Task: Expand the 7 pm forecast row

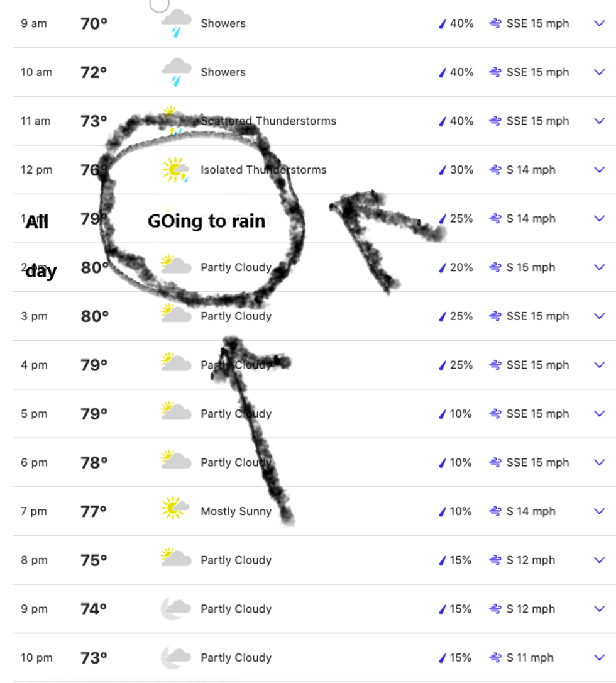Action: (600, 511)
